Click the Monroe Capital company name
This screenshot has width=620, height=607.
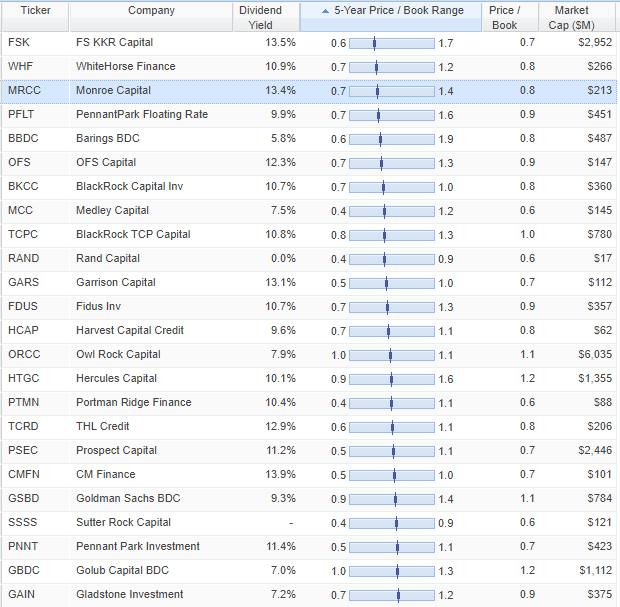coord(113,91)
